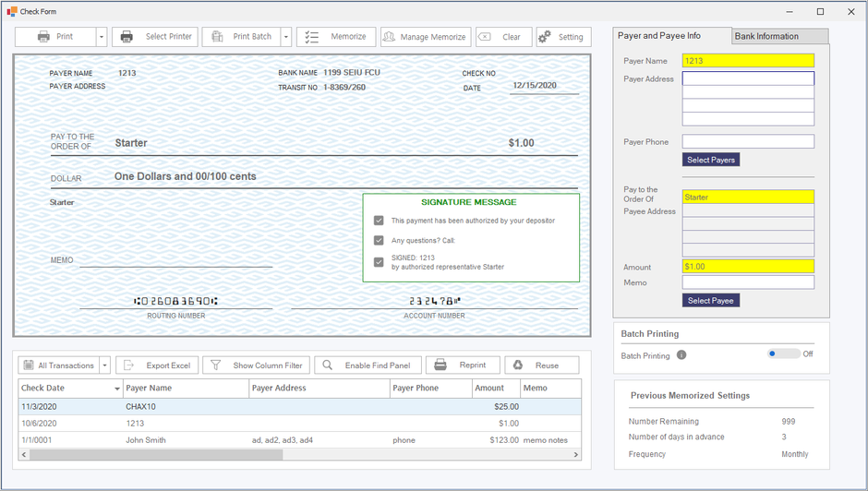
Task: Click the Export Excel icon
Action: pos(128,365)
